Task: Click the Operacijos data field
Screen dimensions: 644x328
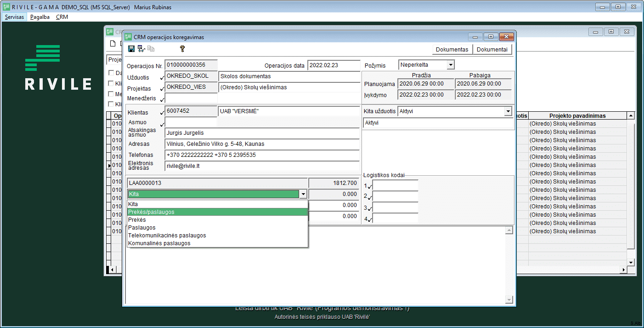Action: (x=333, y=65)
